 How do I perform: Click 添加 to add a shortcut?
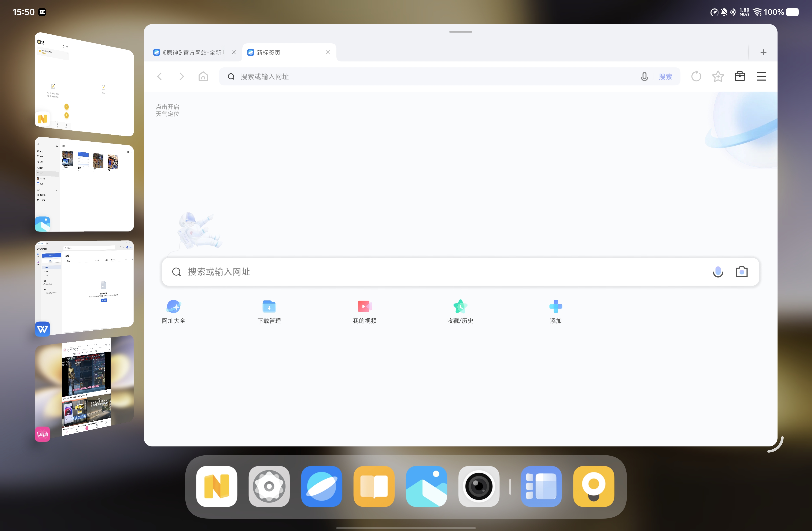point(556,311)
